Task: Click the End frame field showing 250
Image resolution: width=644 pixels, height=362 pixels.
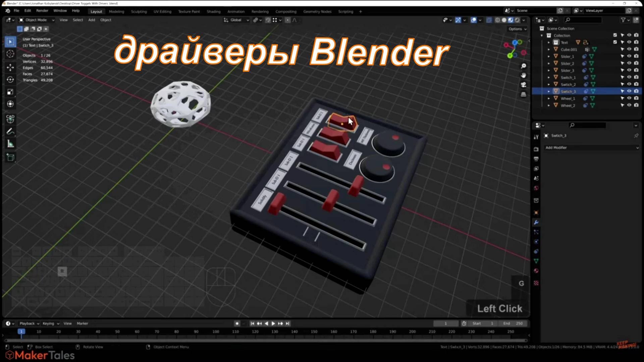Action: click(513, 323)
